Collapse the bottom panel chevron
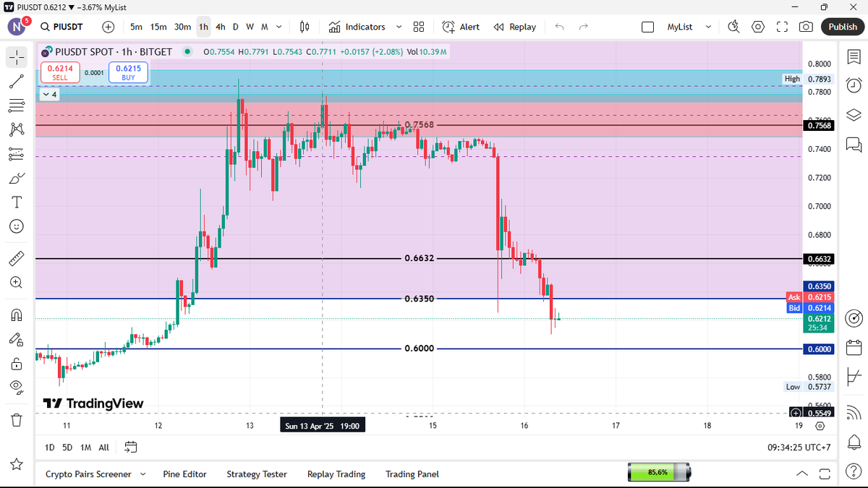 (802, 474)
